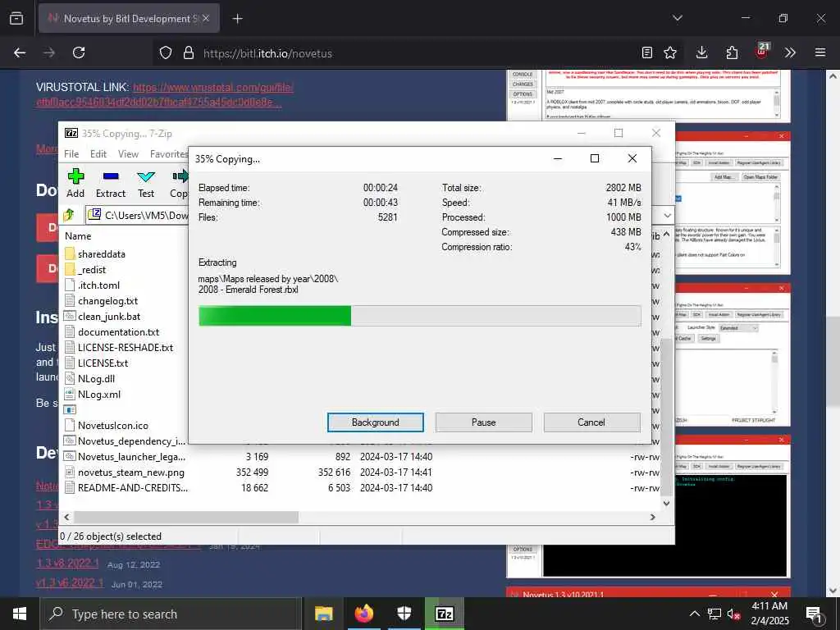
Task: Show hidden system tray icons
Action: 694,614
